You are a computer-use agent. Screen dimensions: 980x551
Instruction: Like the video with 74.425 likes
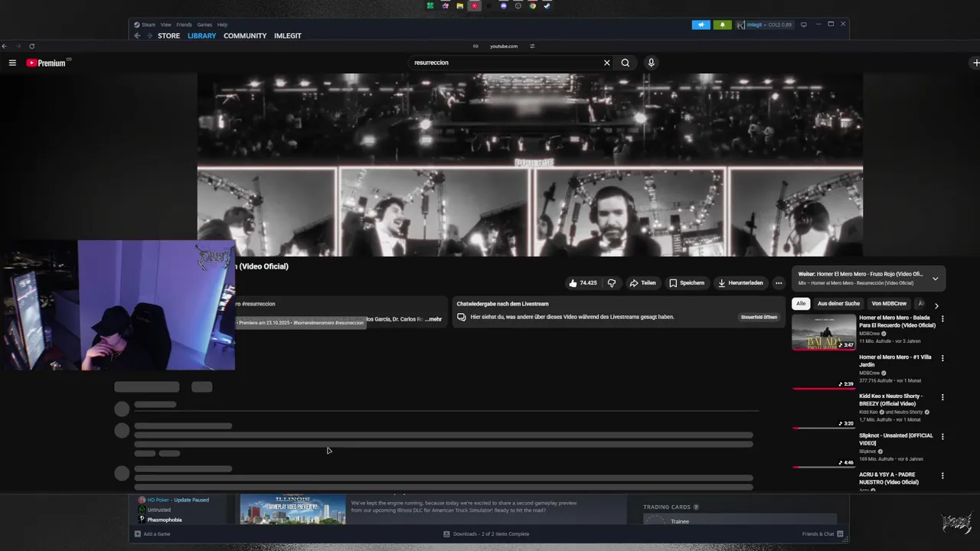coord(583,283)
